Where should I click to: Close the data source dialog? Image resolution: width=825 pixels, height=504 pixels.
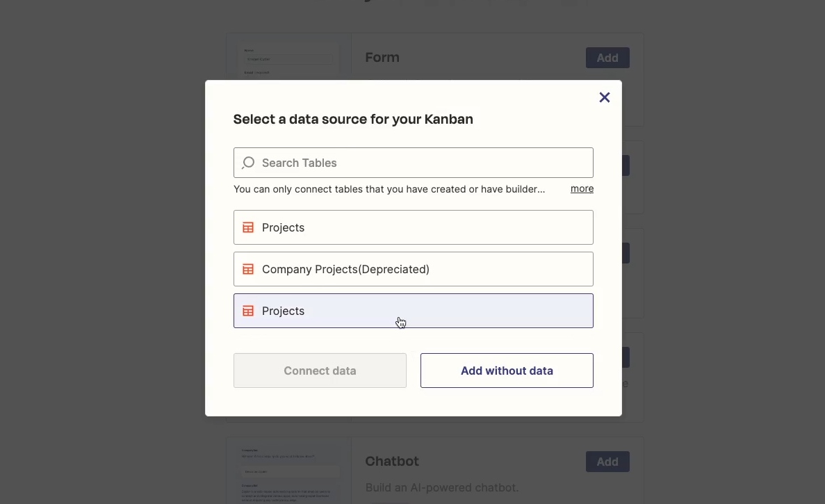tap(605, 97)
